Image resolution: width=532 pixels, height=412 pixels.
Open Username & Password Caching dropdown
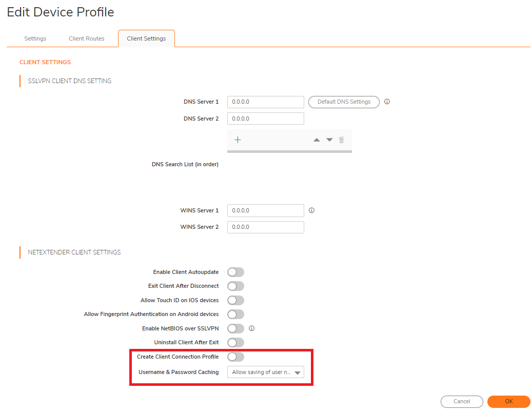coord(266,372)
